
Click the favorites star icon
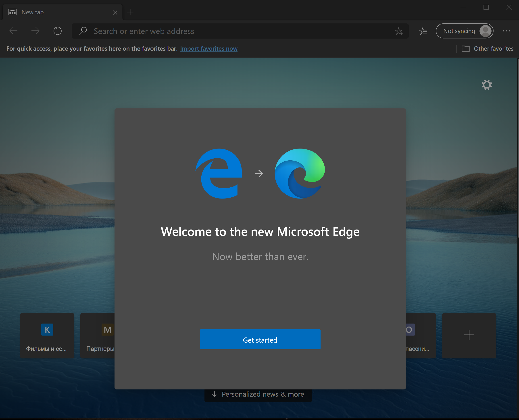398,31
